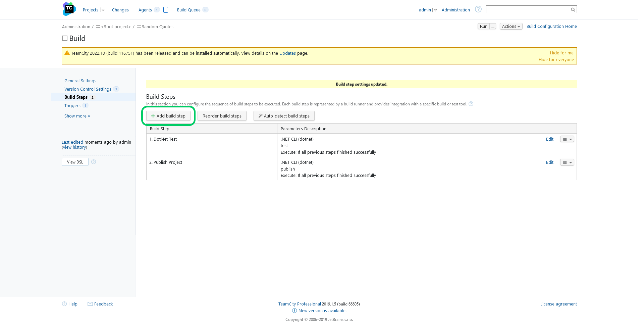644x334 pixels.
Task: Open Agents in top menu
Action: pyautogui.click(x=145, y=10)
